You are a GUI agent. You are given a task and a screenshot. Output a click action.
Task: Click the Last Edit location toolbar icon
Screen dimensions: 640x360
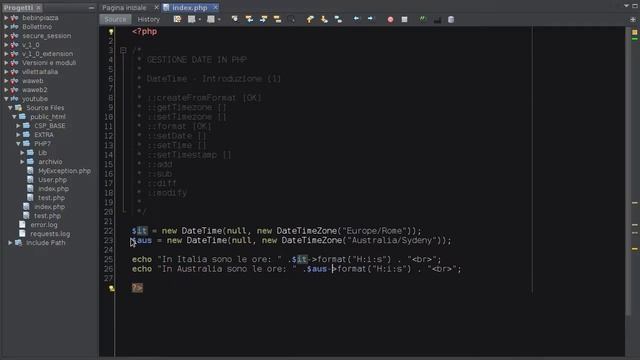(x=177, y=19)
